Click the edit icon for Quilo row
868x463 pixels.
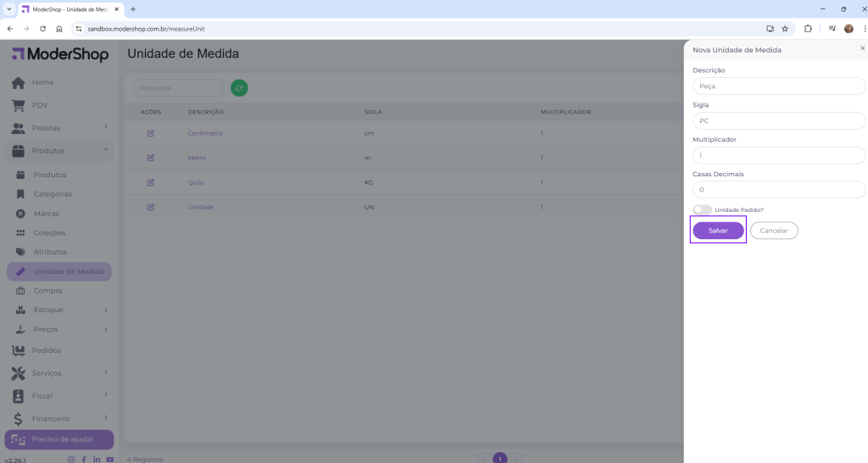(x=151, y=182)
